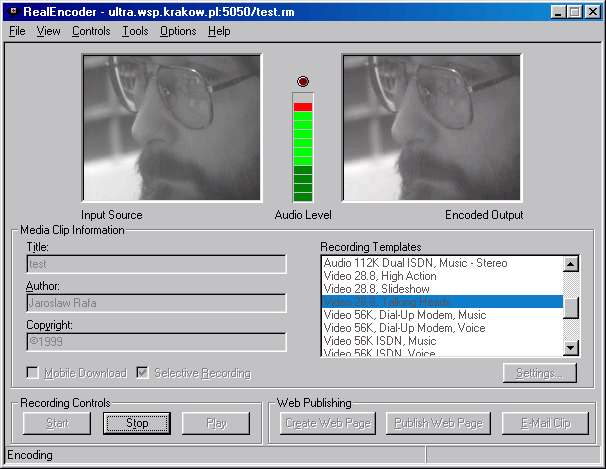Toggle the Mobile Download checkbox
Screen dimensions: 606x469
pos(32,373)
